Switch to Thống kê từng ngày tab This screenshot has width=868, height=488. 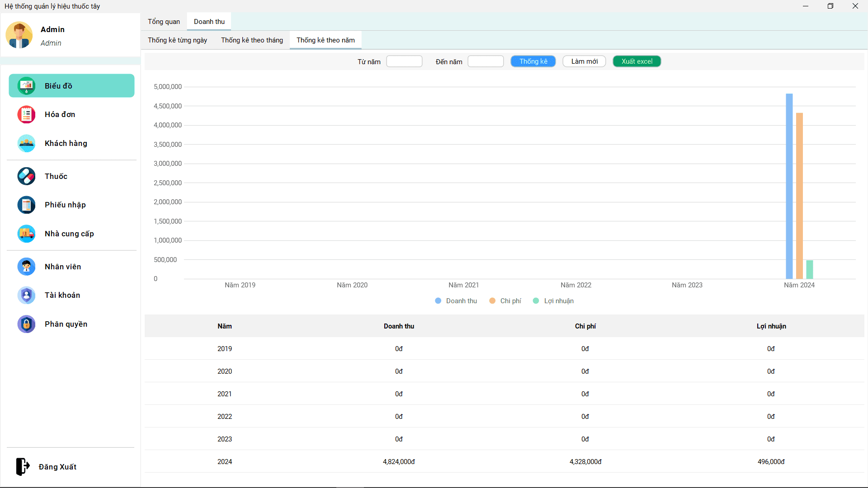pyautogui.click(x=177, y=40)
